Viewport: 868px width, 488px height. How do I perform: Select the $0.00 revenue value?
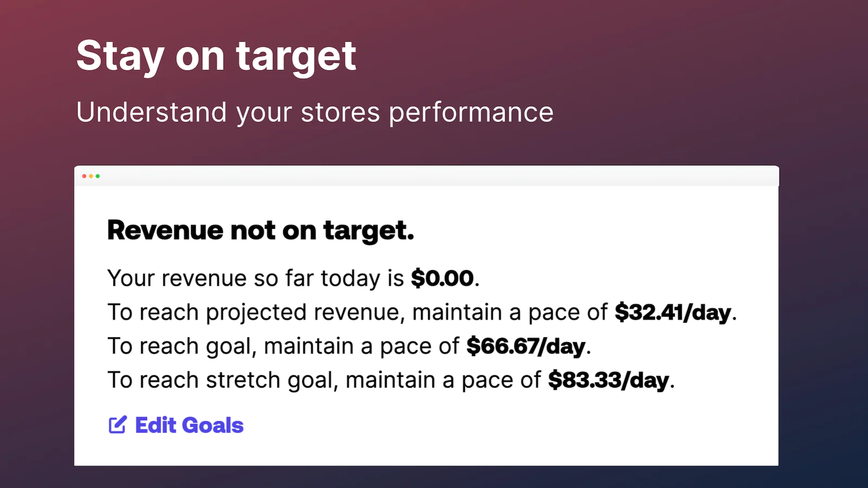click(442, 278)
